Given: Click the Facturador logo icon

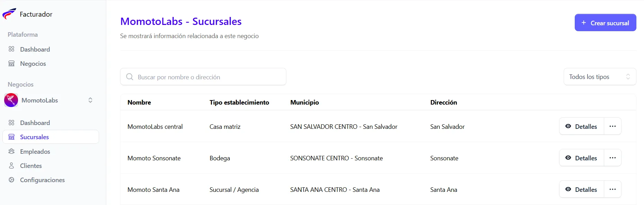Looking at the screenshot, I should pos(9,14).
